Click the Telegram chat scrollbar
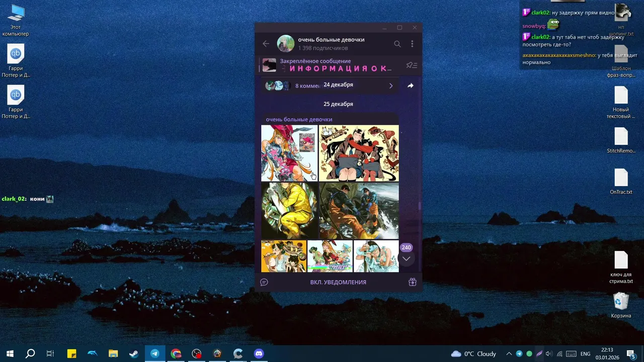 coord(419,206)
